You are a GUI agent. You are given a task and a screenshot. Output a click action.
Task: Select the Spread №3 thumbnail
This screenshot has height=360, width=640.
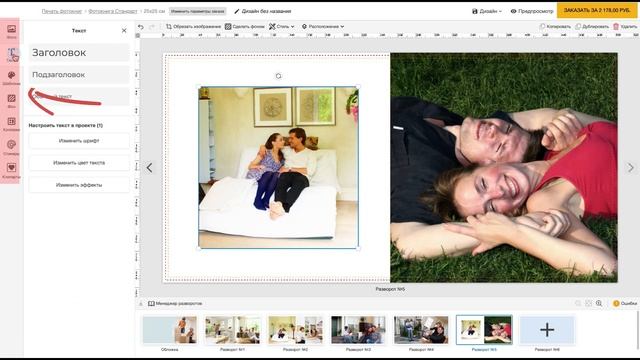[358, 330]
